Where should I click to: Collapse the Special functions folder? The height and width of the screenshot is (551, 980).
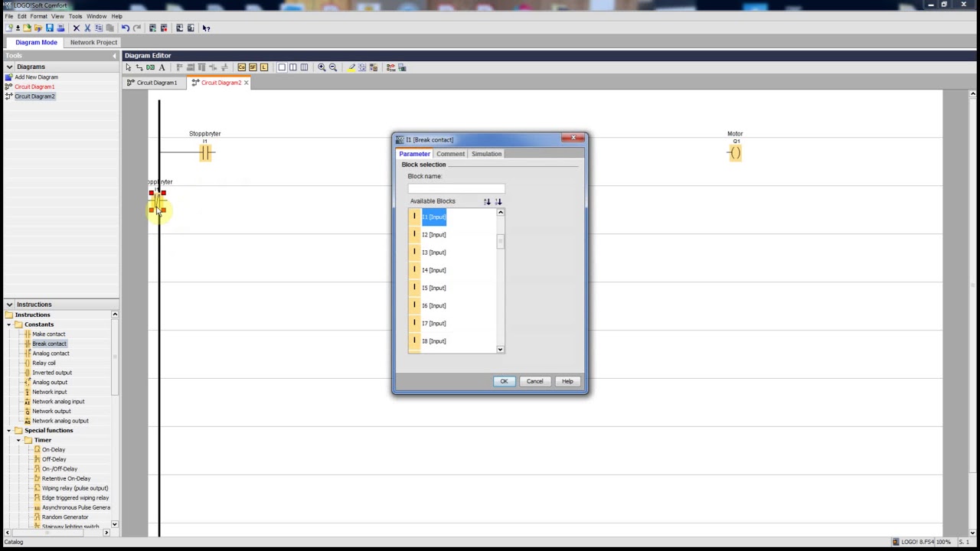pos(9,430)
